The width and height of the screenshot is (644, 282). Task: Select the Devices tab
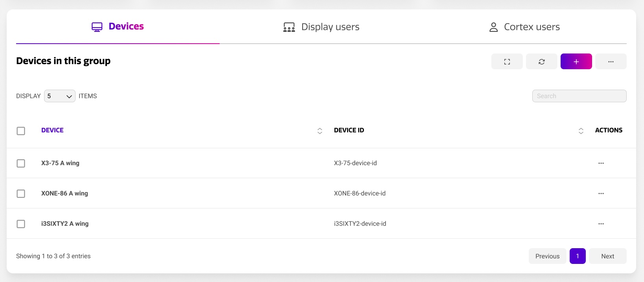pyautogui.click(x=118, y=26)
